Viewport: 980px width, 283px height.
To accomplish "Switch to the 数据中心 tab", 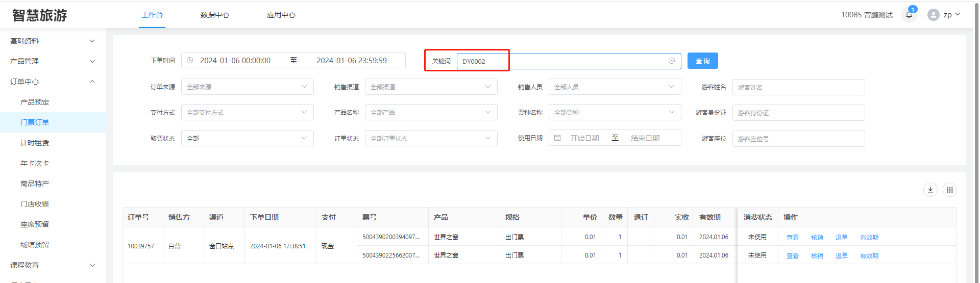I will coord(215,15).
